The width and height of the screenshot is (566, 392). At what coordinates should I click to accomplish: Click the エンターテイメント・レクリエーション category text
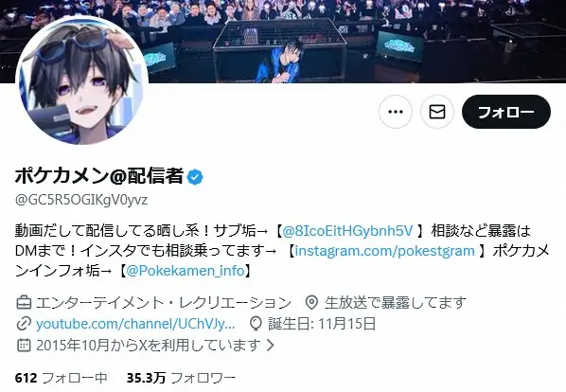coord(164,302)
